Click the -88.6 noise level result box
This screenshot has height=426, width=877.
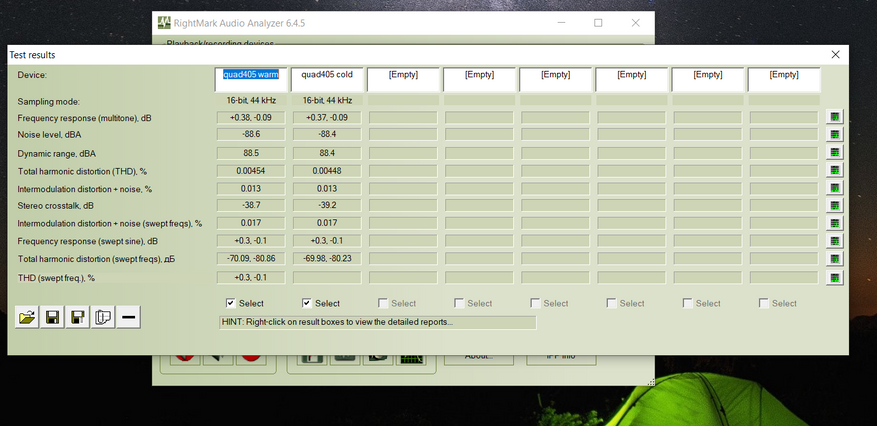(x=251, y=135)
